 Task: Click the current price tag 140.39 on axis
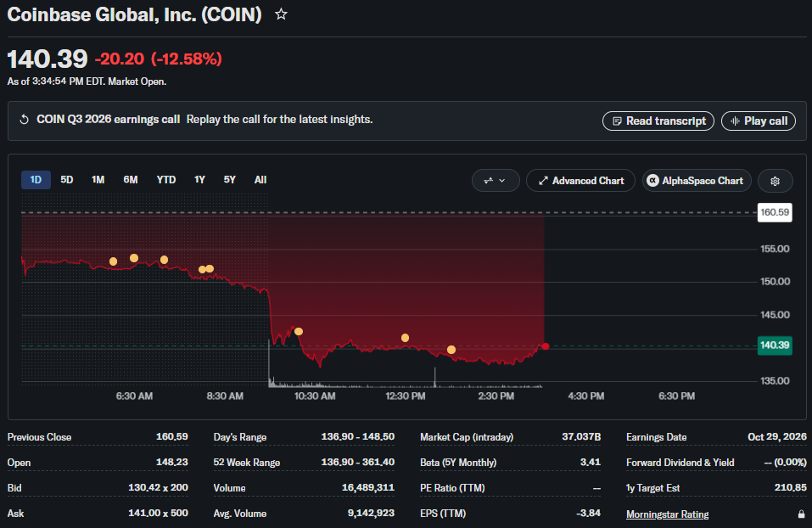coord(775,345)
